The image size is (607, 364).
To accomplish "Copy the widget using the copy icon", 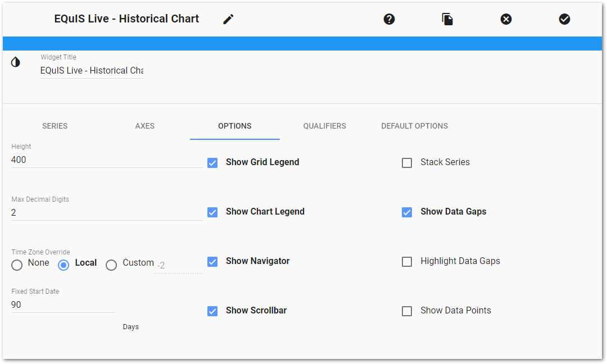I will pos(447,19).
